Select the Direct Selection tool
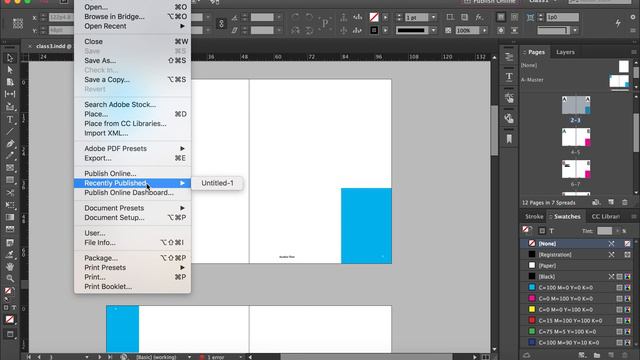 coord(10,70)
